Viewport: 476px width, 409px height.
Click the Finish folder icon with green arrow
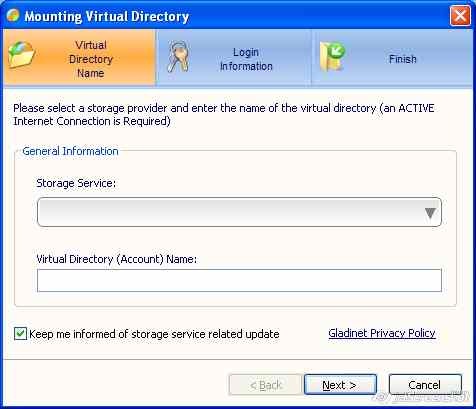(332, 56)
